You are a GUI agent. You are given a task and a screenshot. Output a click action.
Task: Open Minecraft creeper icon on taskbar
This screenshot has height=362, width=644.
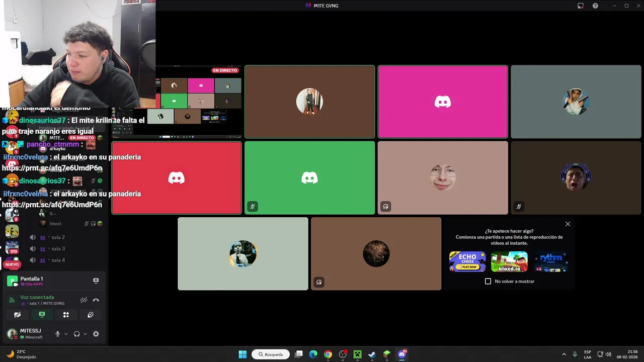357,354
